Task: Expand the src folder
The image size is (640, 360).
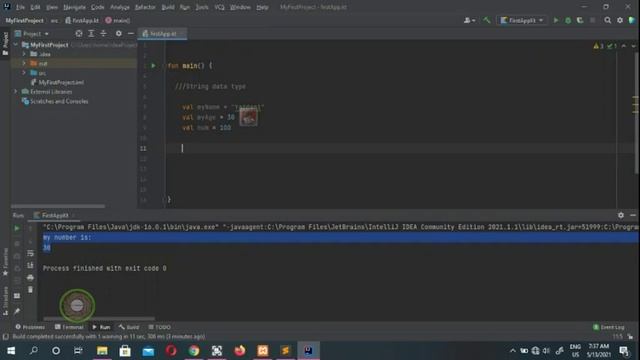Action: (24, 73)
